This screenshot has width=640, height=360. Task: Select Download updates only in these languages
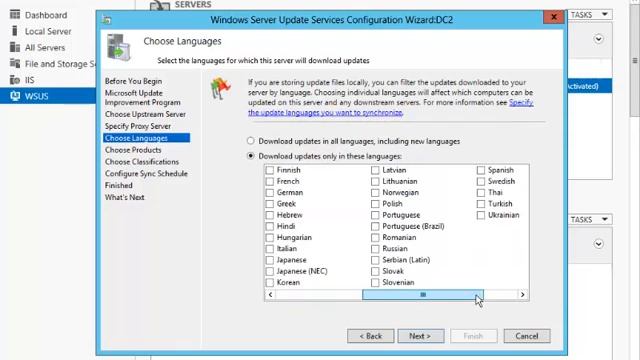(x=251, y=156)
